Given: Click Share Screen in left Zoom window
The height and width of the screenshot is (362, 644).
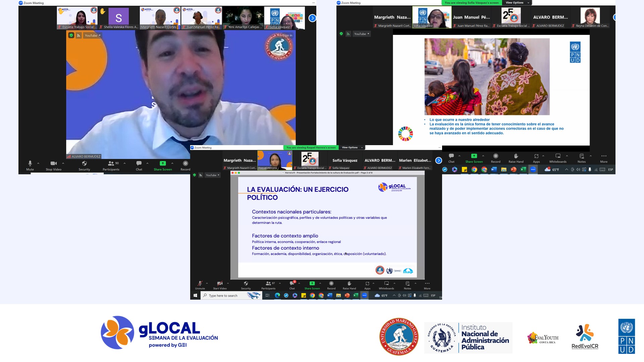Looking at the screenshot, I should (x=163, y=166).
